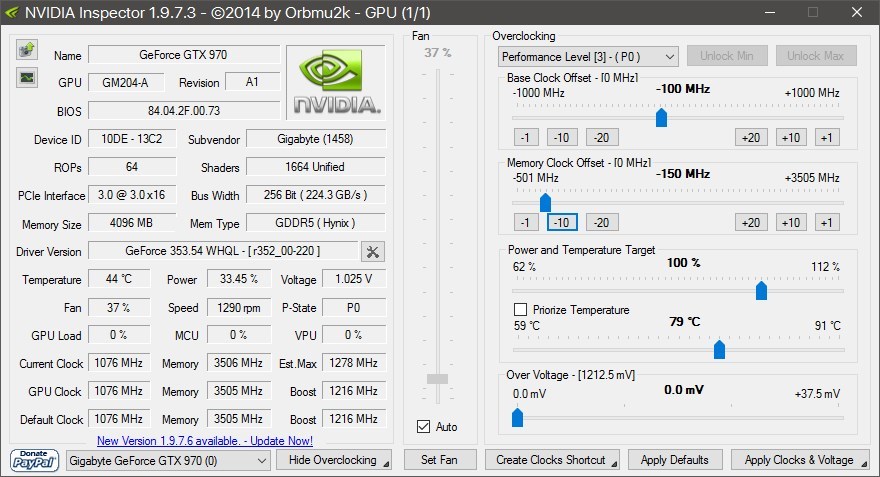Expand the Apply Clocks & Voltage button's corner arrow

coord(864,464)
